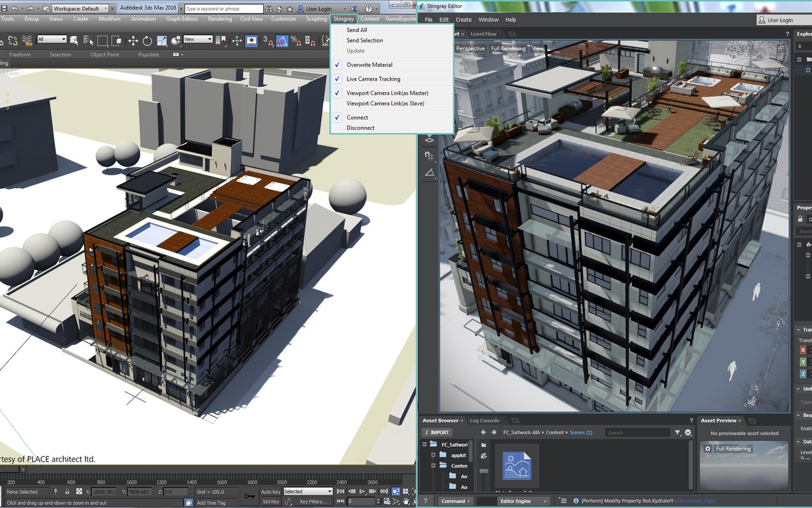Click the large key icon for Set Keys

tap(249, 496)
